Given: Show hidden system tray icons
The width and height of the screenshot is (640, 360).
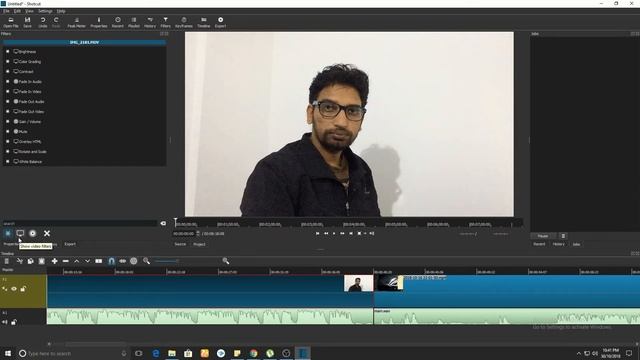Looking at the screenshot, I should 578,353.
